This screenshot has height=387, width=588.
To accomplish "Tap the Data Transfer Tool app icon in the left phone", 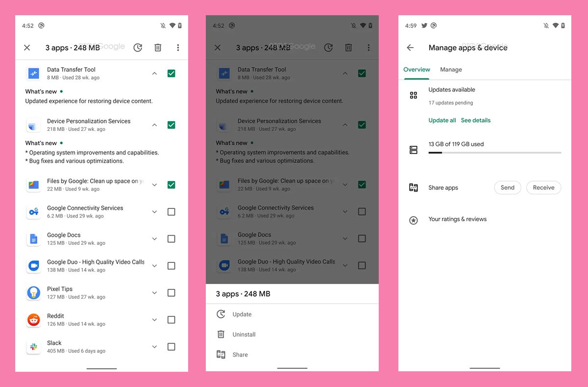I will (33, 74).
